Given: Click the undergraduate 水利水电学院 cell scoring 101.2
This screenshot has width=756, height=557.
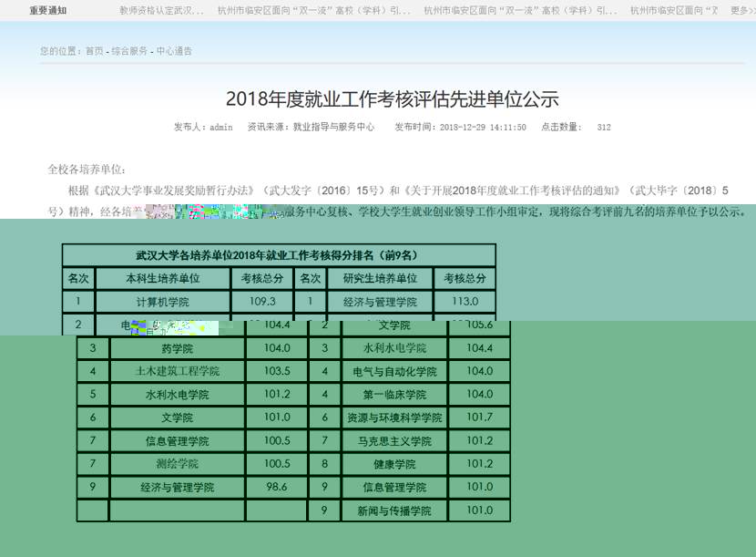Looking at the screenshot, I should pyautogui.click(x=178, y=395).
